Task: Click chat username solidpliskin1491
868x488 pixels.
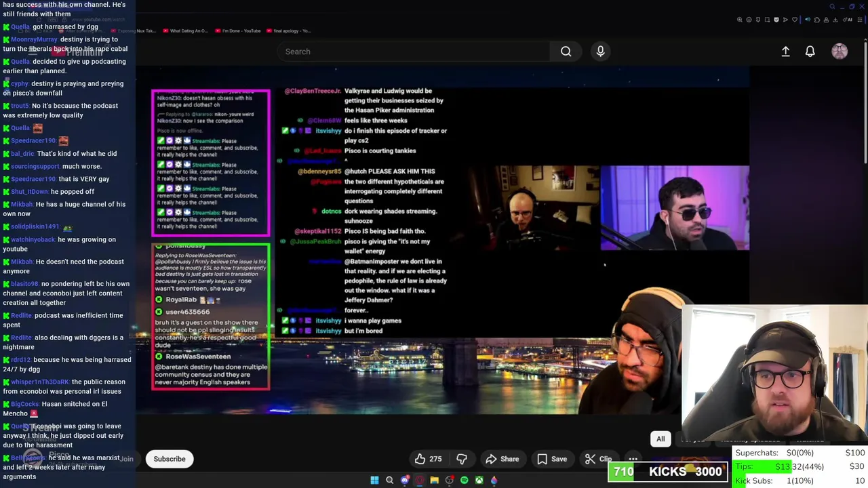Action: tap(35, 226)
